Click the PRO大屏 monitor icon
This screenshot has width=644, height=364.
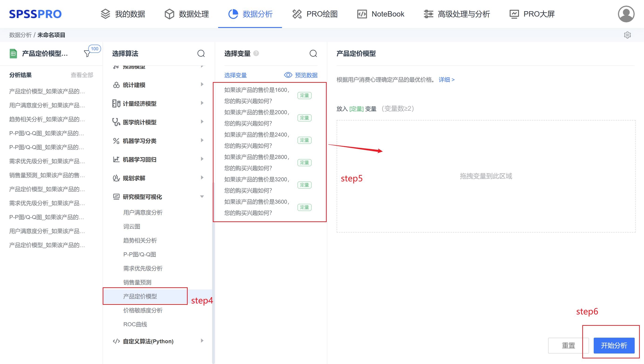(514, 14)
